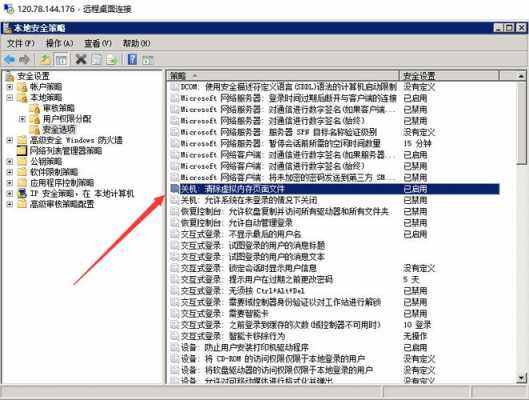Click the Export List toolbar icon
The width and height of the screenshot is (529, 400).
point(112,60)
